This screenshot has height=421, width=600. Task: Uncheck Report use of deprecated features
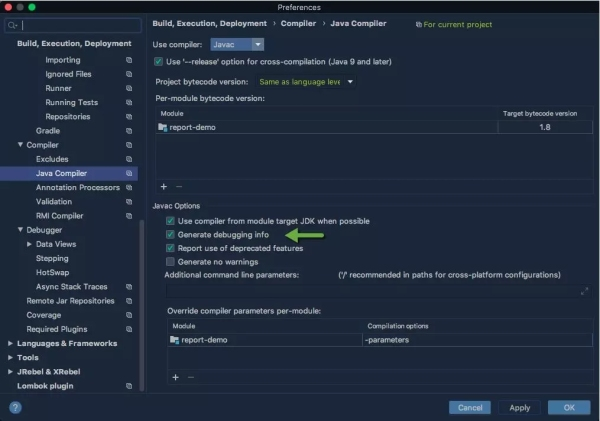(x=170, y=248)
